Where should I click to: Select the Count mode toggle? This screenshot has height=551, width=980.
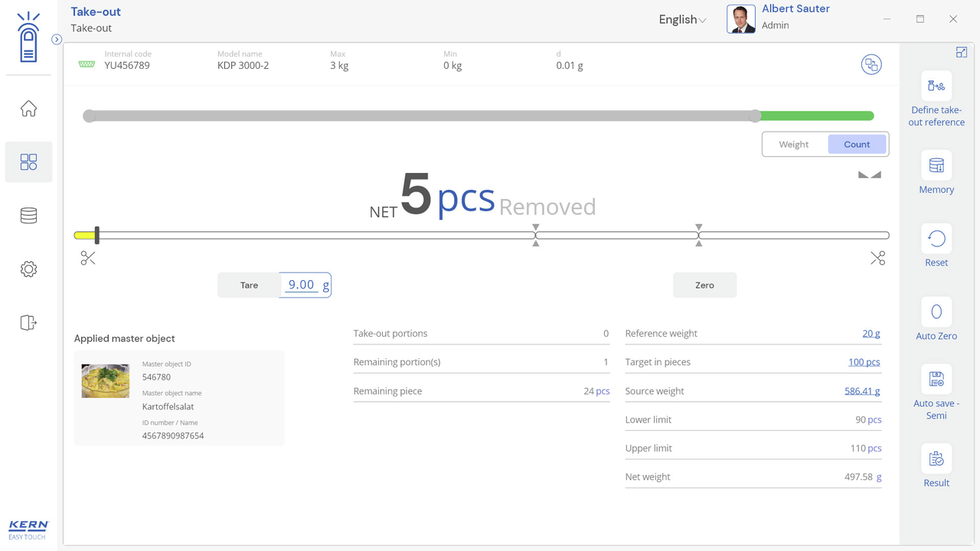[856, 145]
